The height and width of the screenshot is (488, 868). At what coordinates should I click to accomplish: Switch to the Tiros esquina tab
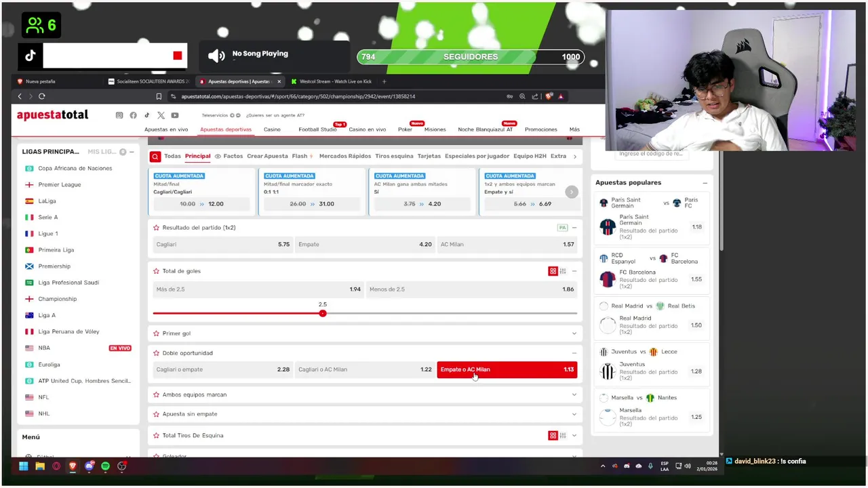pos(394,157)
